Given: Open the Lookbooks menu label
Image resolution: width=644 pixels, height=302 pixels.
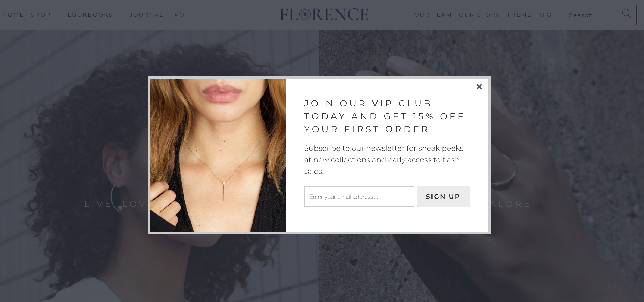Looking at the screenshot, I should [x=90, y=15].
